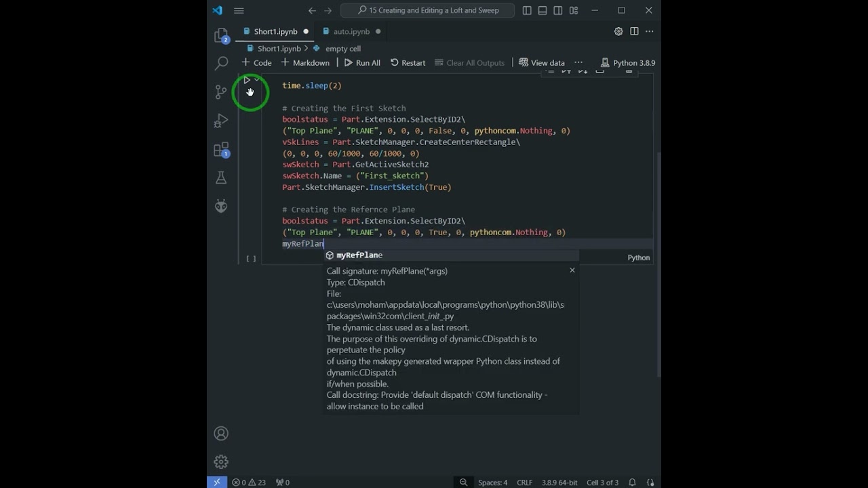Expand the run cell options chevron
Viewport: 868px width, 488px height.
[x=256, y=80]
